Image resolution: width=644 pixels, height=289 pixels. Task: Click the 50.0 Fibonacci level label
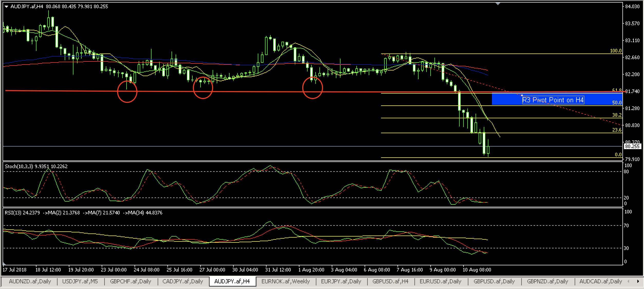(617, 103)
